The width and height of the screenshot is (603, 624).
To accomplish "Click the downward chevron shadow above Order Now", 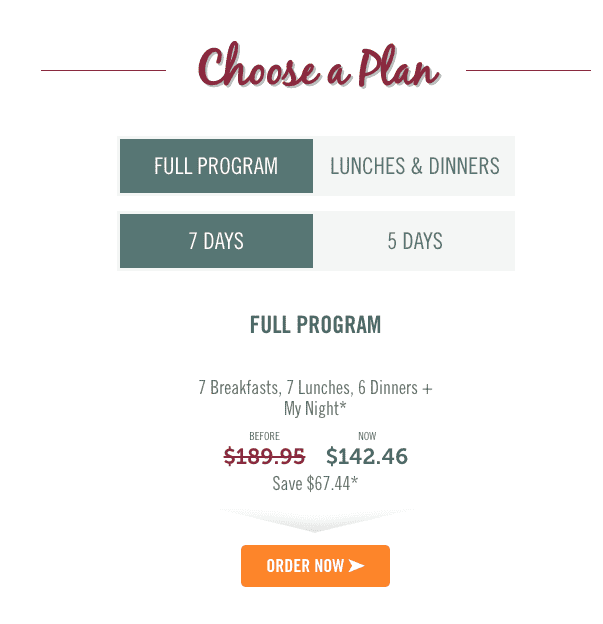I will [315, 520].
